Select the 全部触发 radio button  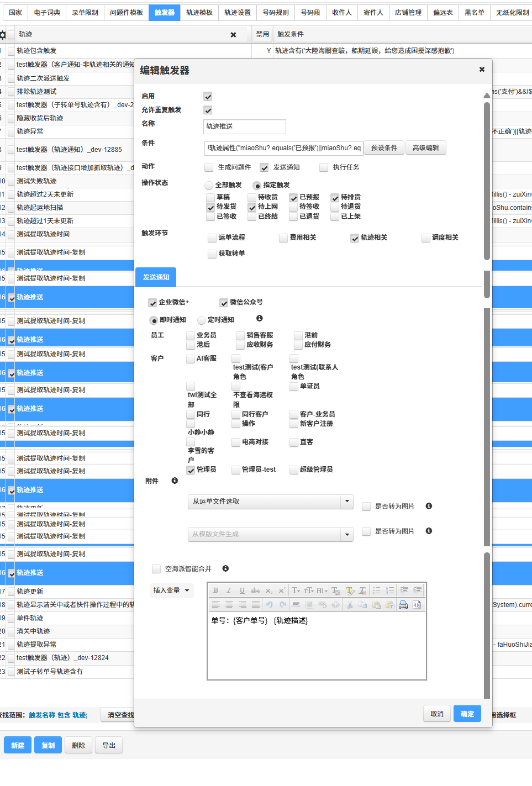pyautogui.click(x=209, y=186)
